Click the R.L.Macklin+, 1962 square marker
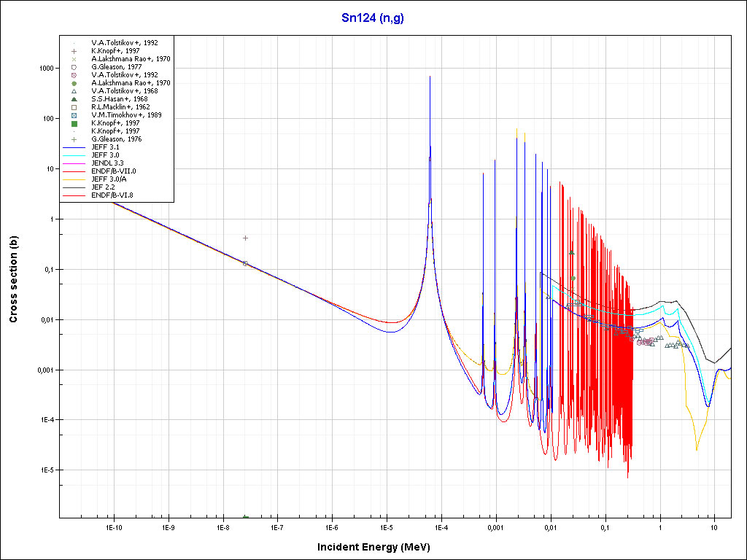The width and height of the screenshot is (747, 560). pos(74,107)
